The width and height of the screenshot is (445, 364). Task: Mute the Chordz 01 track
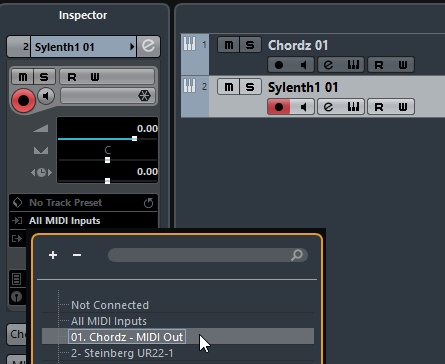pos(229,45)
